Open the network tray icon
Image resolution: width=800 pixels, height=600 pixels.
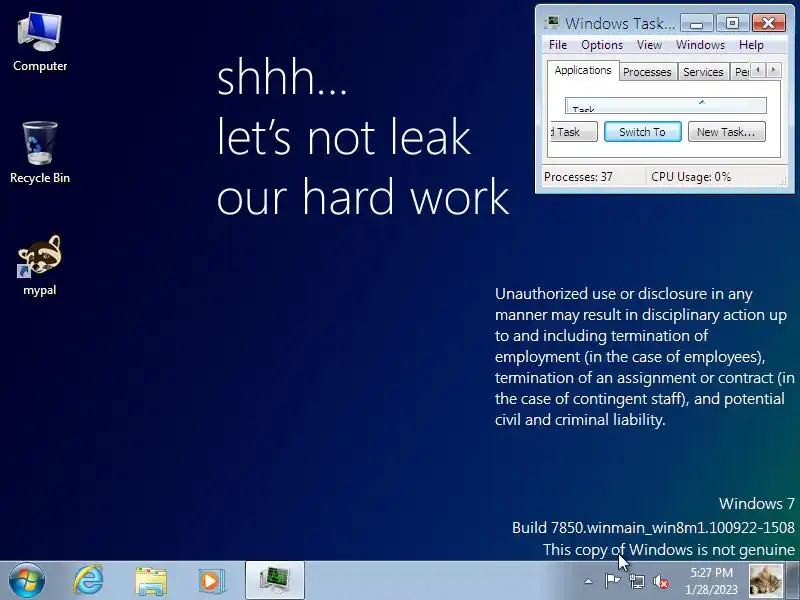coord(636,581)
